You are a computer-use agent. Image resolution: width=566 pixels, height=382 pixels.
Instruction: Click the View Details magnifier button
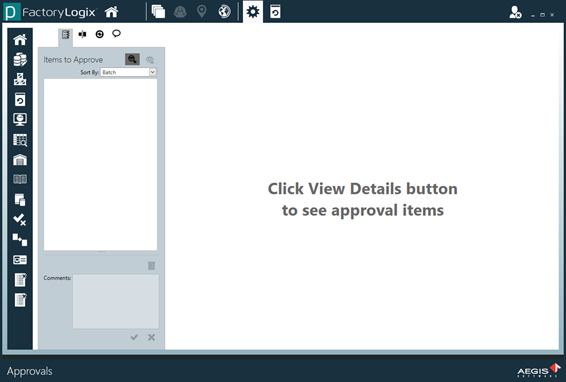132,59
